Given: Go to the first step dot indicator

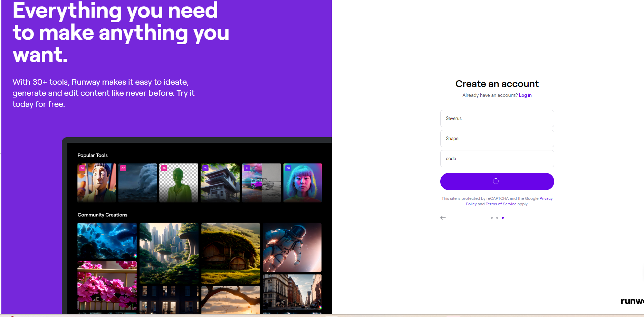Looking at the screenshot, I should [x=492, y=218].
